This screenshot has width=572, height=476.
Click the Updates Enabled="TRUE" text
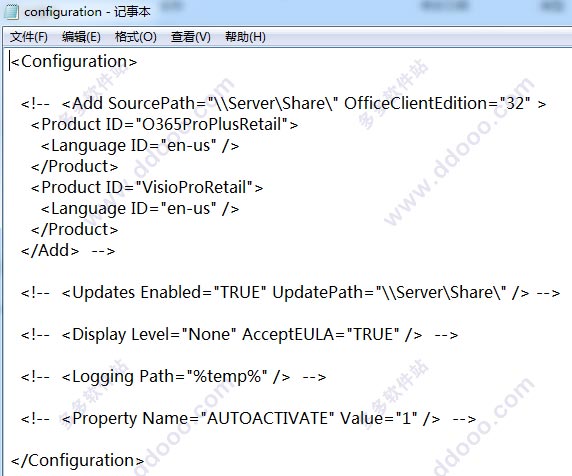click(x=169, y=293)
